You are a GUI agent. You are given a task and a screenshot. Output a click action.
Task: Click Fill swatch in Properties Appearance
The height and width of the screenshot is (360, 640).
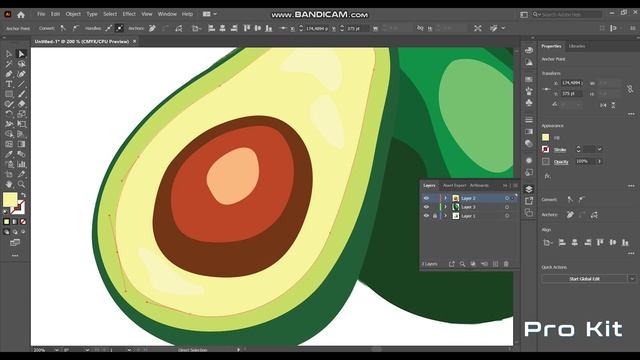[x=546, y=138]
